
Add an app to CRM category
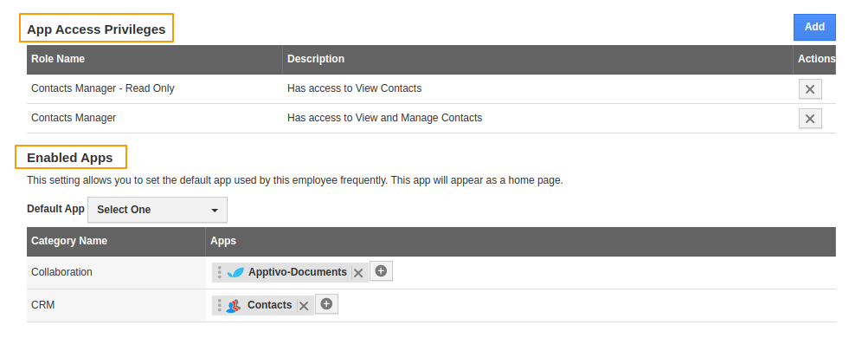pos(326,304)
